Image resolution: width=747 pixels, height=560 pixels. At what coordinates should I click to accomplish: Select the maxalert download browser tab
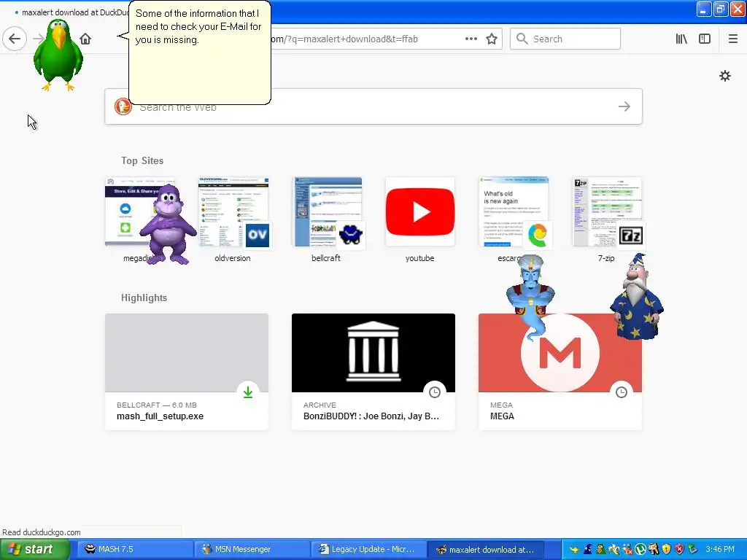tap(71, 12)
